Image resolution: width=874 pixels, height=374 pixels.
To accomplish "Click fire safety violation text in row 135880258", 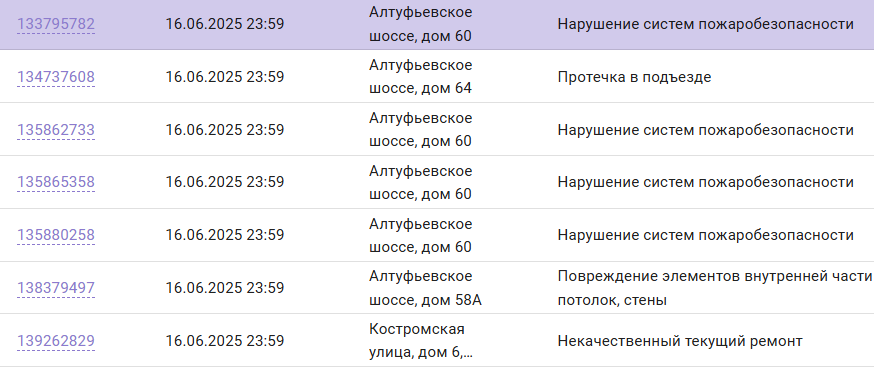I will pyautogui.click(x=706, y=235).
